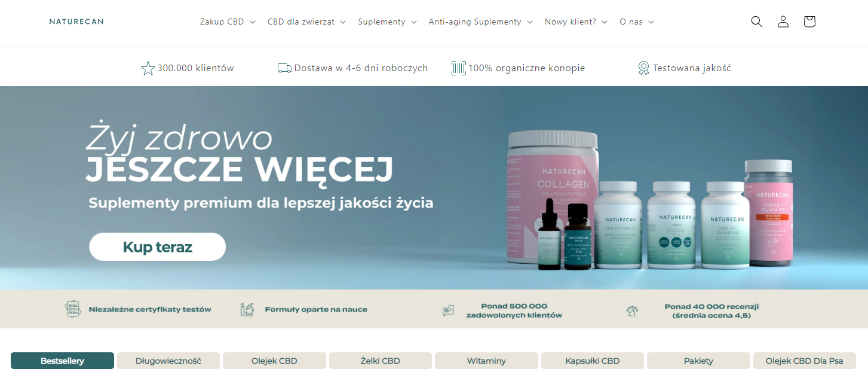Open the O nas menu
868x378 pixels.
tap(637, 22)
